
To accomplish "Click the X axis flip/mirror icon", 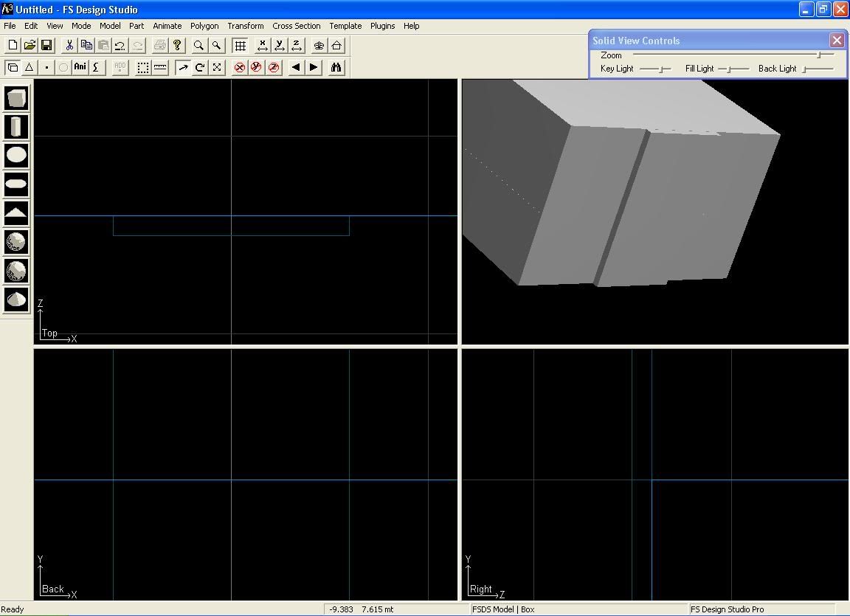I will point(263,46).
